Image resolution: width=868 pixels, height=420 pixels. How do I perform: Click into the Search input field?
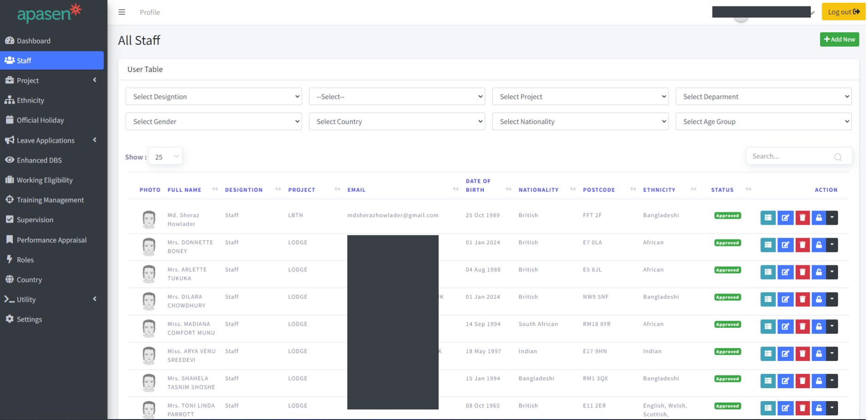(790, 156)
